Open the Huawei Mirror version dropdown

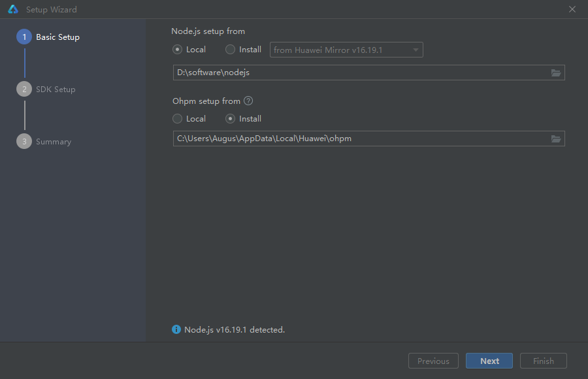point(346,50)
